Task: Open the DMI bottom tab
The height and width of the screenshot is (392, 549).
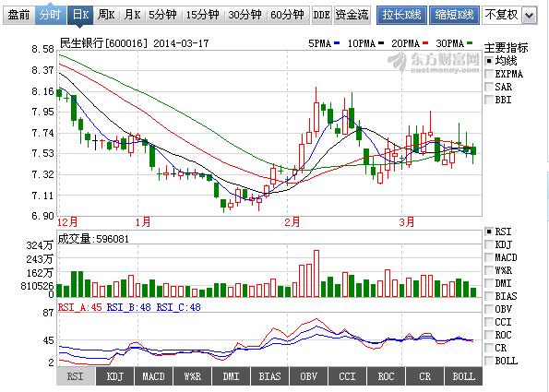Action: tap(231, 376)
